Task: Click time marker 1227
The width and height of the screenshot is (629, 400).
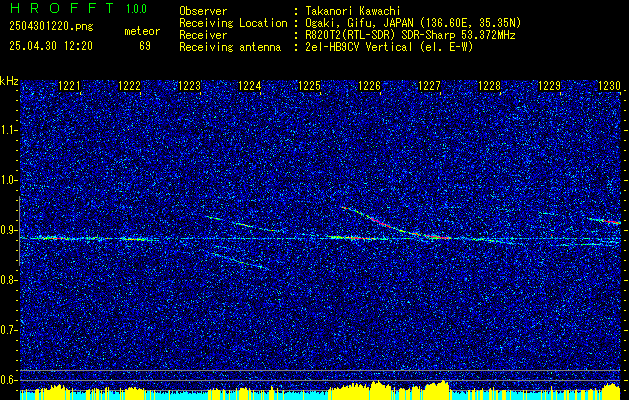Action: tap(430, 86)
